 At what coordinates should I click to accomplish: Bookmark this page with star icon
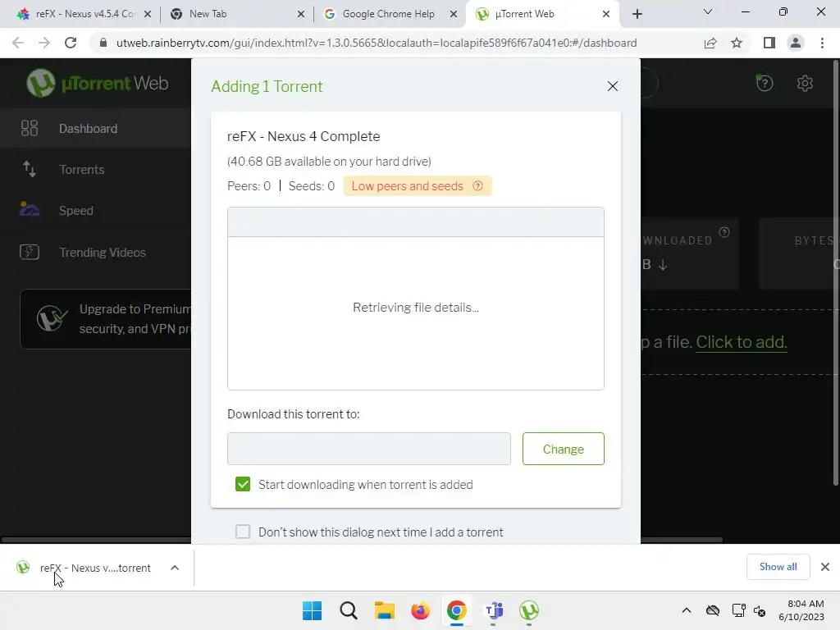coord(737,43)
